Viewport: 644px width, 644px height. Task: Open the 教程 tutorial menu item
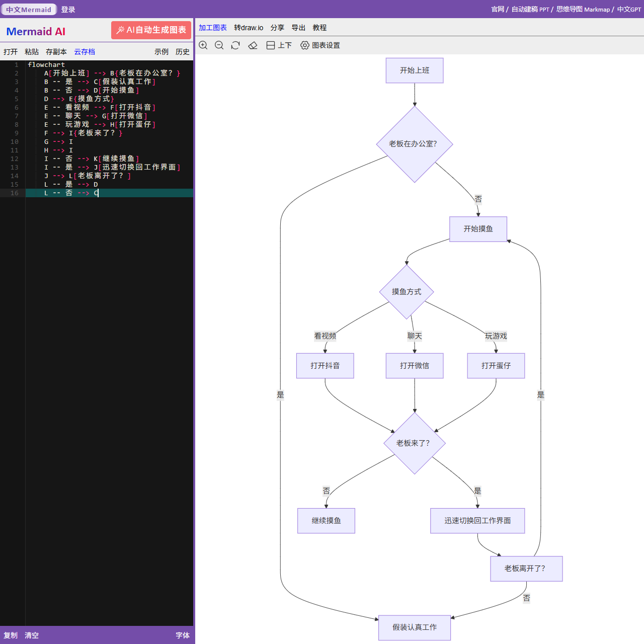click(319, 28)
